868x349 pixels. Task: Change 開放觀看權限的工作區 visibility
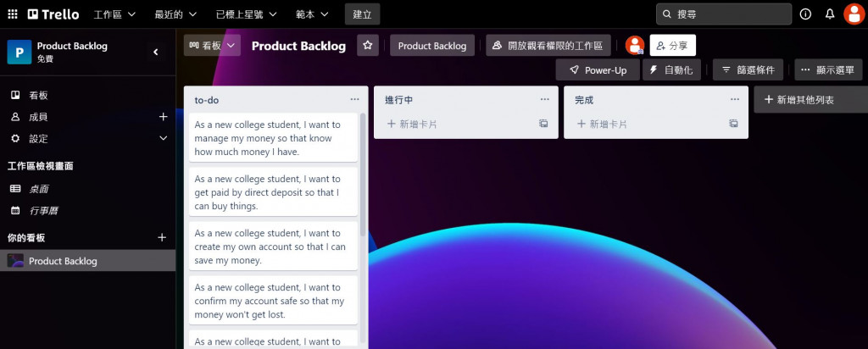pos(548,46)
